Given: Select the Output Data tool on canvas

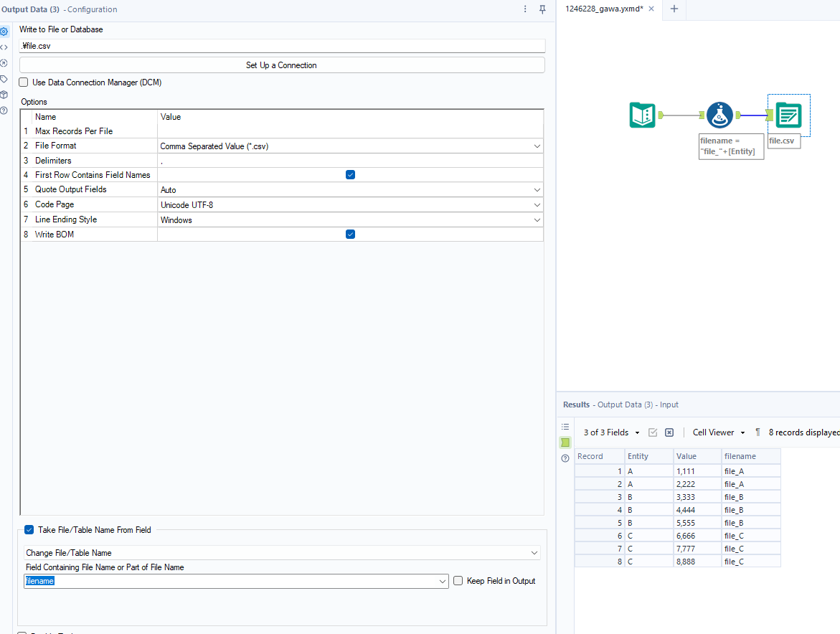Looking at the screenshot, I should 788,115.
